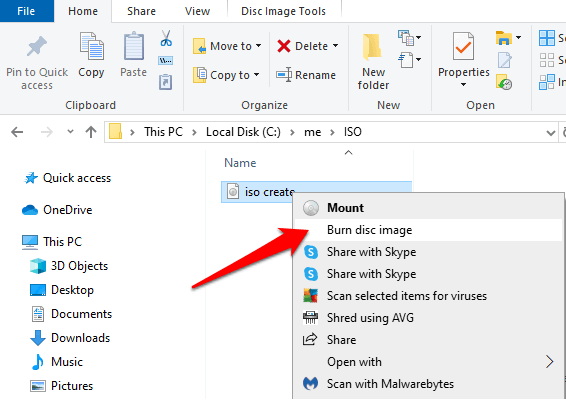
Task: Click the Rename button
Action: (306, 75)
